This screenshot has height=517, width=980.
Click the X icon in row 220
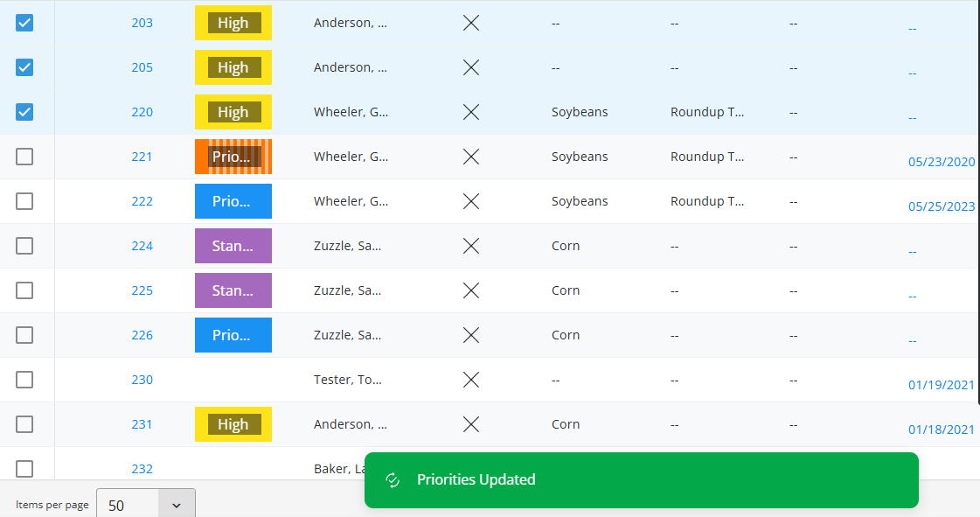(x=471, y=113)
